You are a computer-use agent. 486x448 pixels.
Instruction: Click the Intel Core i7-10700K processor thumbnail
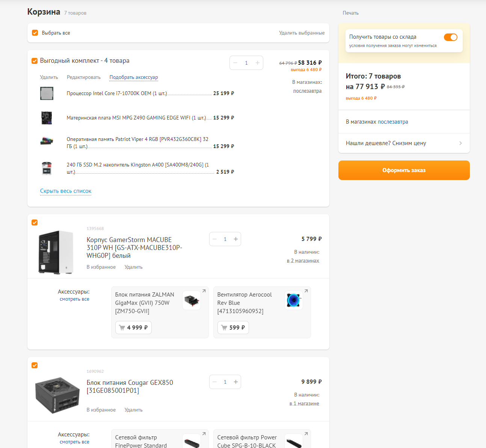pyautogui.click(x=47, y=93)
